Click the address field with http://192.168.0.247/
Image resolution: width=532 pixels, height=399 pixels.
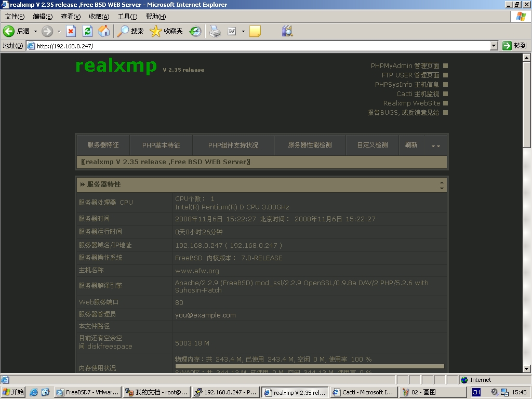tap(263, 46)
